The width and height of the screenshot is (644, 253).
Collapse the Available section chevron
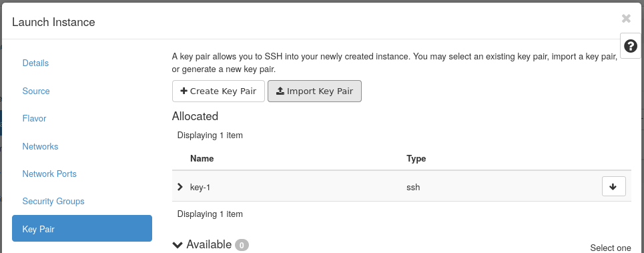coord(178,245)
